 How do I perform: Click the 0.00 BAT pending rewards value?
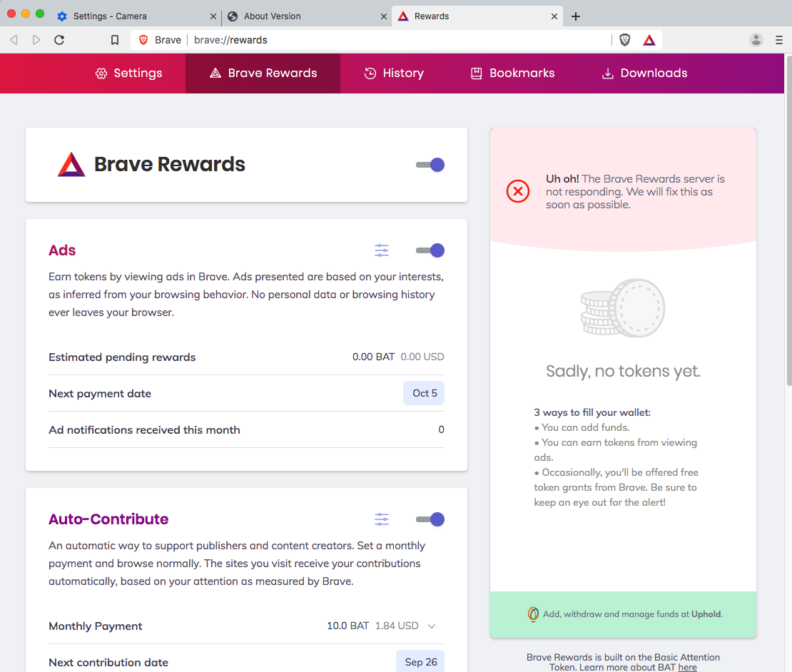[373, 357]
